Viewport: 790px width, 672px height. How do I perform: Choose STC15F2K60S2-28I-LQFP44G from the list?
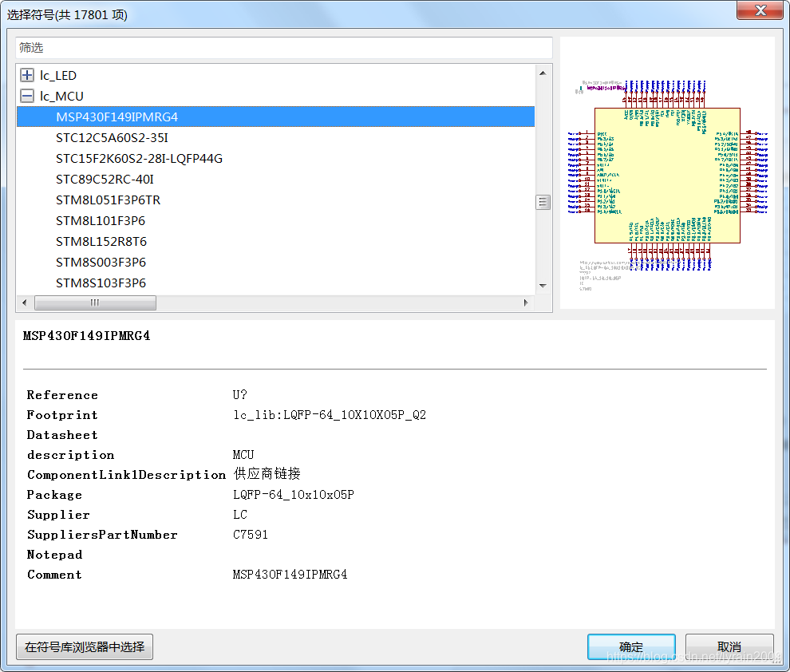point(139,158)
